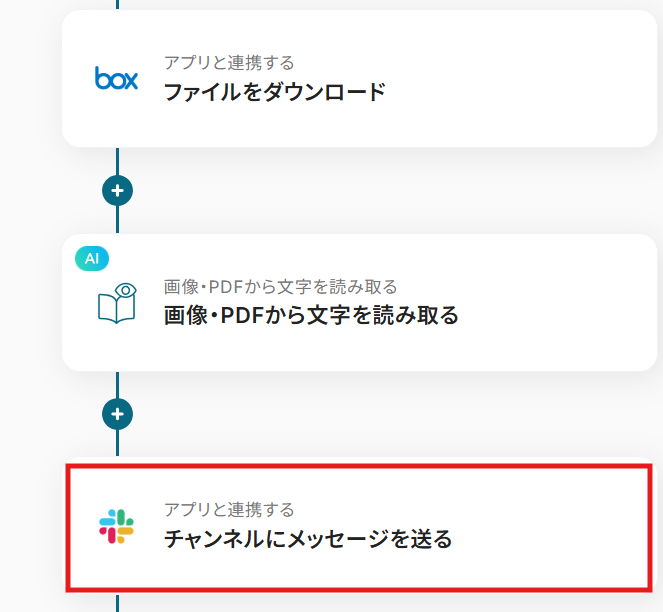The height and width of the screenshot is (612, 663).
Task: Click empty right side of Box download card
Action: click(540, 80)
